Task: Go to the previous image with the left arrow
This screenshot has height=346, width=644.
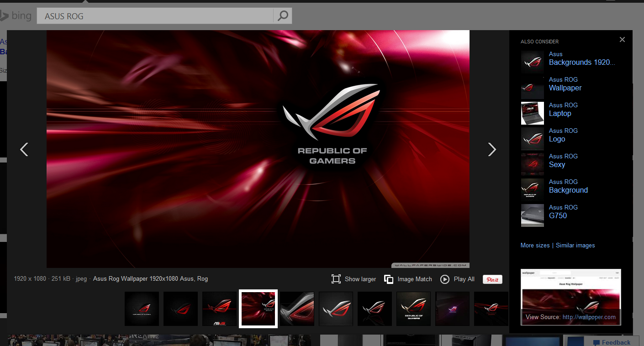Action: [x=24, y=149]
